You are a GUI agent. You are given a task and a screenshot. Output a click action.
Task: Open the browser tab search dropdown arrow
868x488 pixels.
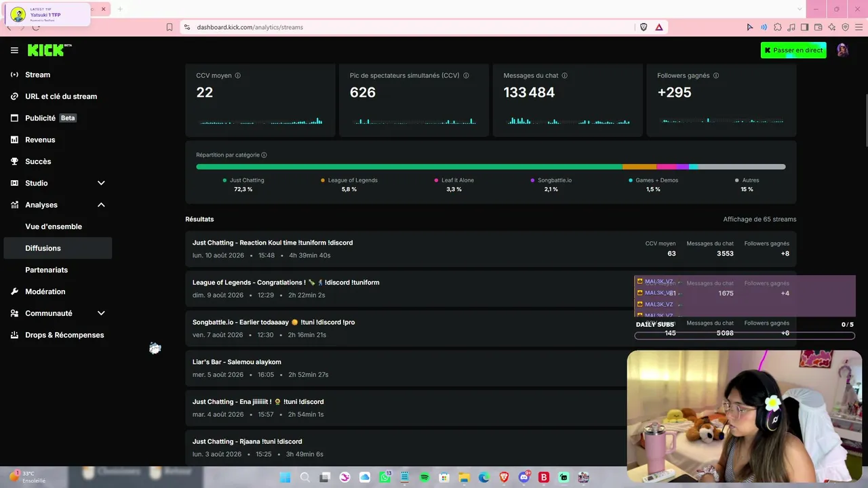point(800,9)
